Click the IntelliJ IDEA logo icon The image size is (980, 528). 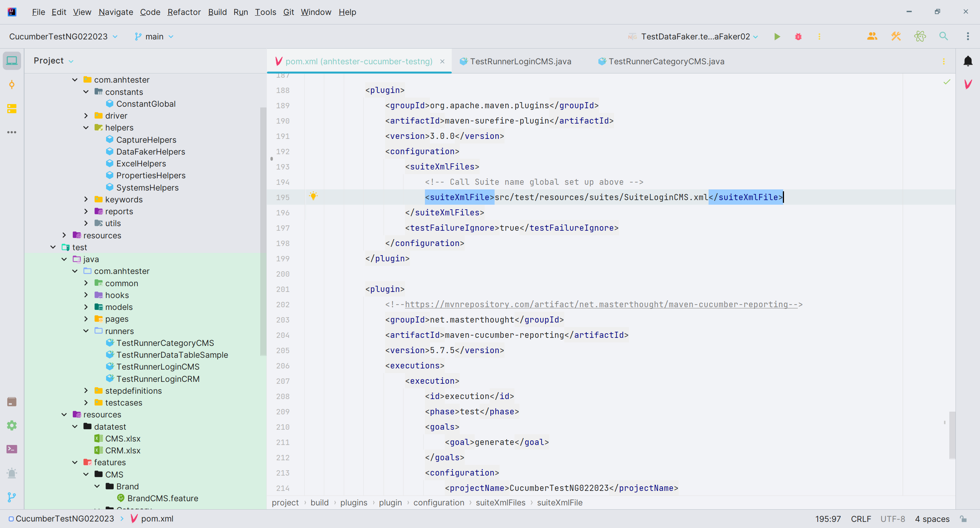(12, 12)
